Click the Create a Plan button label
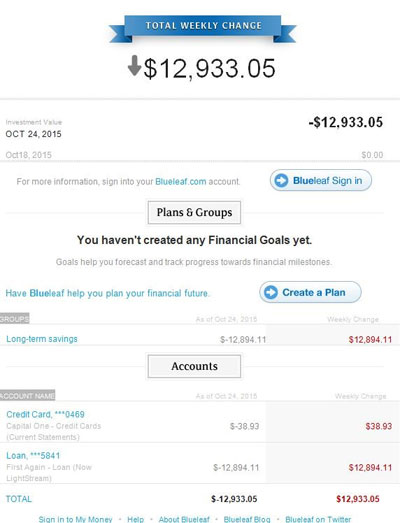400x523 pixels. (x=314, y=292)
